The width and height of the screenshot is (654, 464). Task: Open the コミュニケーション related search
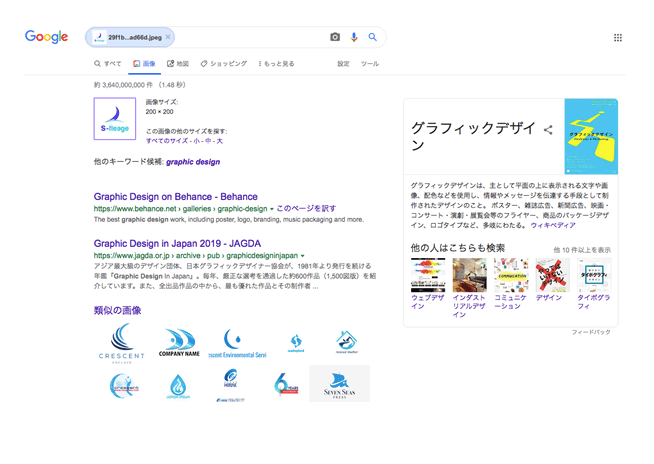(510, 302)
